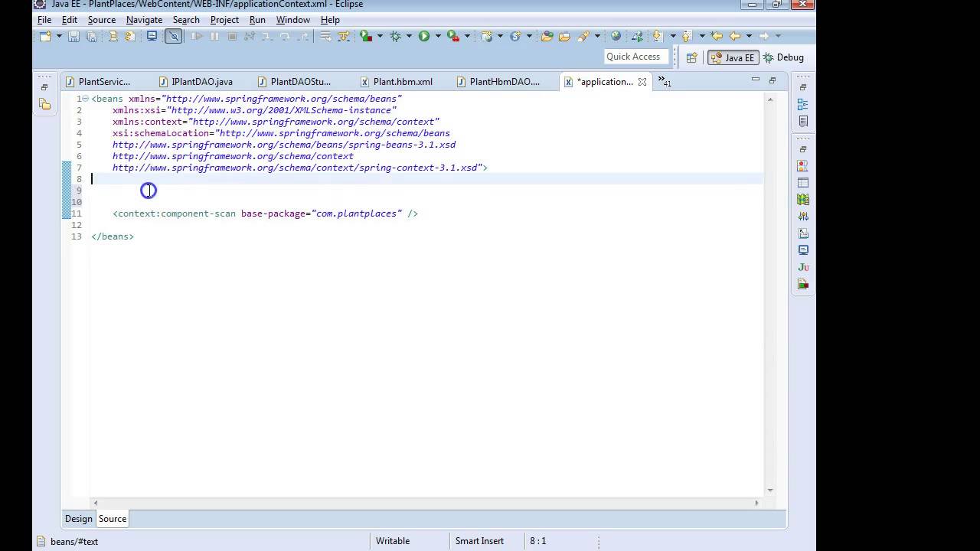980x551 pixels.
Task: Switch to the Design view tab
Action: point(78,519)
